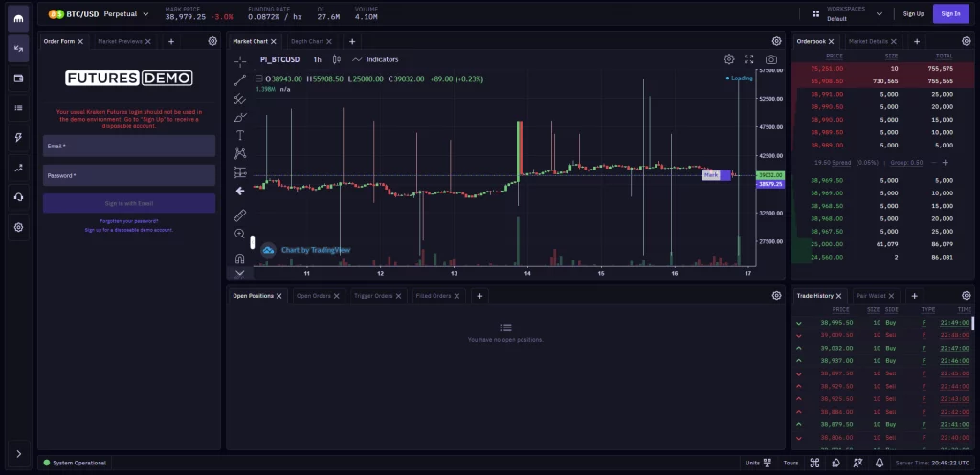The width and height of the screenshot is (980, 475).
Task: Toggle the magnet snap mode tool
Action: coord(240,259)
